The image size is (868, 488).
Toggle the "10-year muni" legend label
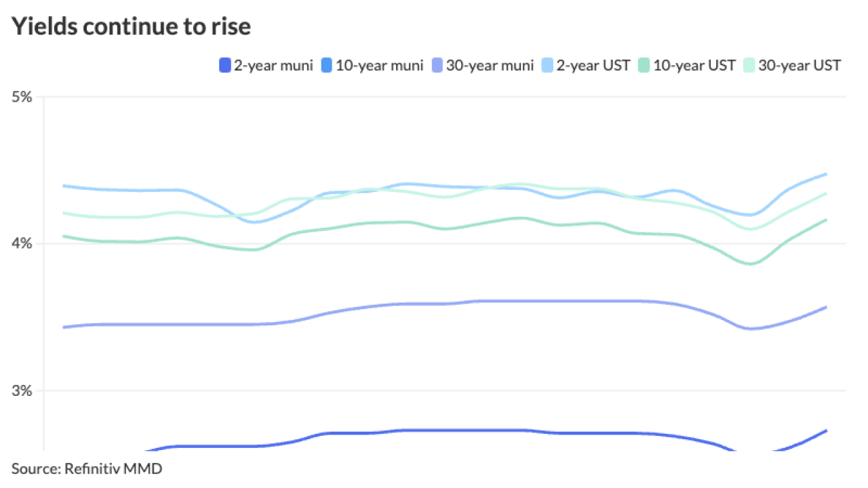[x=379, y=66]
